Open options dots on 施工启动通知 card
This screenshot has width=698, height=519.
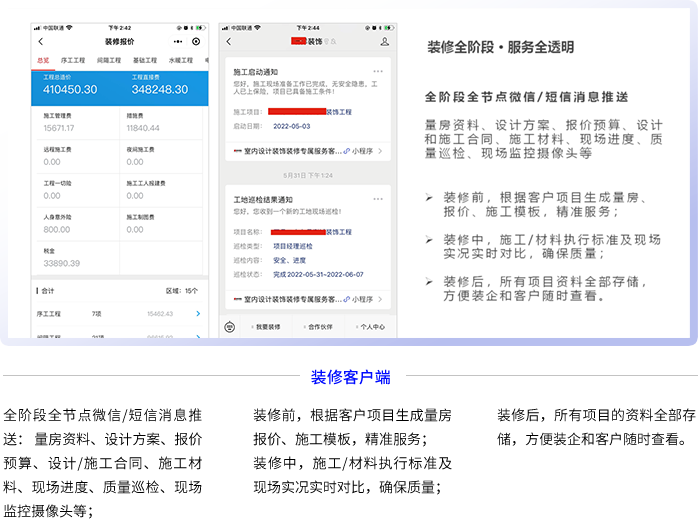coord(377,72)
